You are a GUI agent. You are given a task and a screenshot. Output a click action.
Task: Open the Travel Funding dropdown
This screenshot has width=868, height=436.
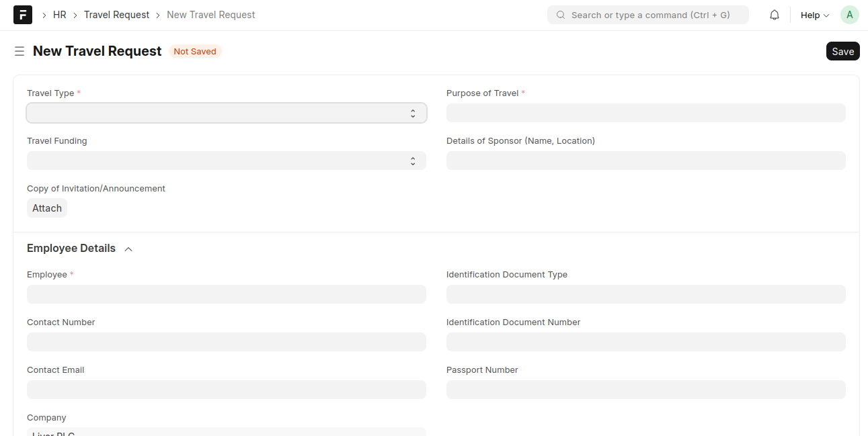coord(227,161)
